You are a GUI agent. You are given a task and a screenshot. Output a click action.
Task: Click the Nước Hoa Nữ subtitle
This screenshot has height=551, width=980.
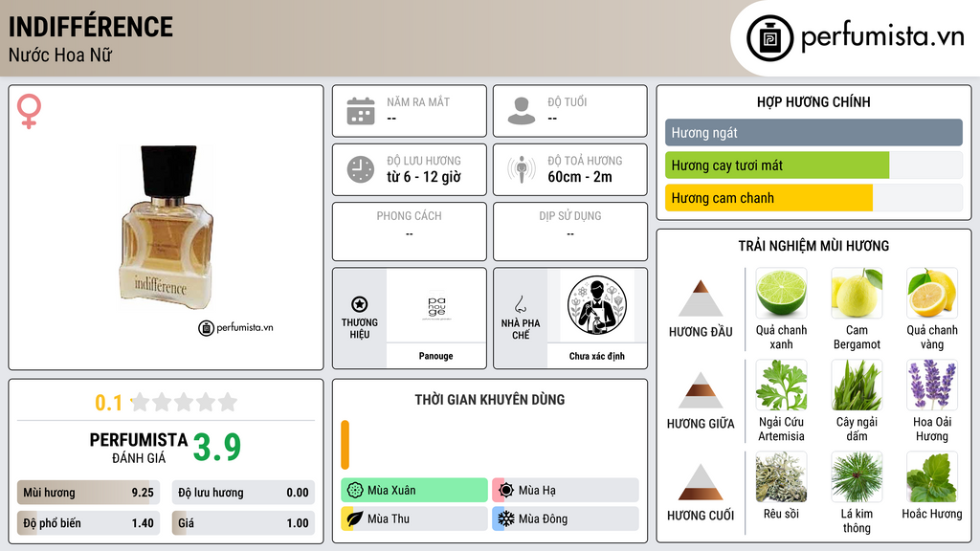pos(60,55)
